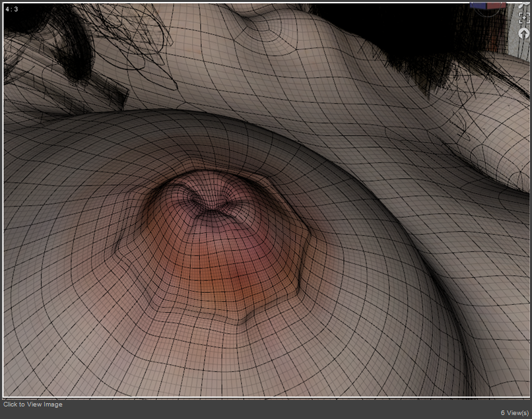Open the Click to View Image link
The image size is (532, 419).
point(33,404)
